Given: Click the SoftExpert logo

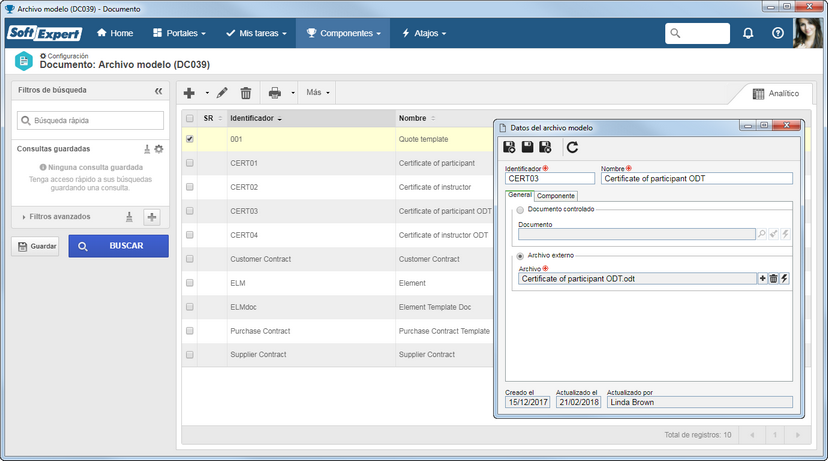Looking at the screenshot, I should click(44, 33).
